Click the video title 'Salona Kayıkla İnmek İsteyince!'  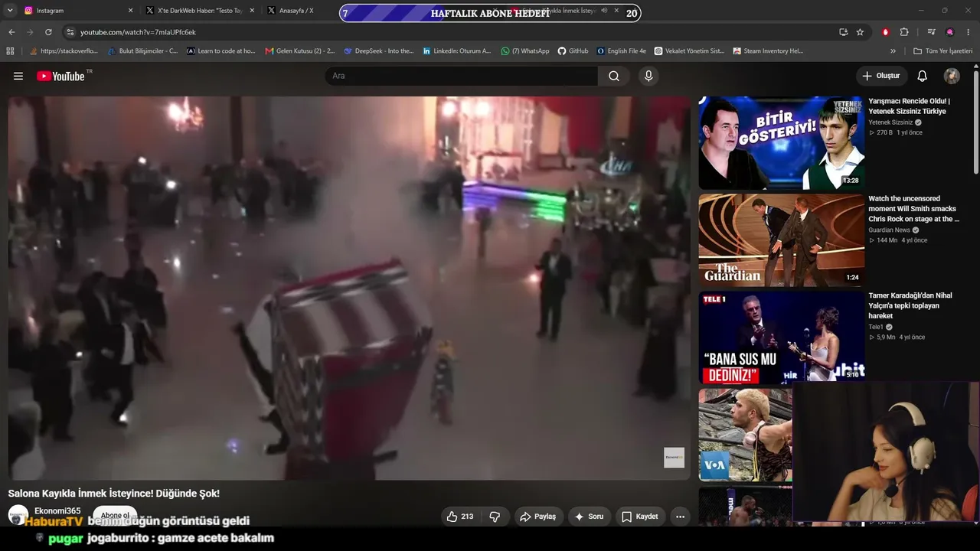point(114,494)
